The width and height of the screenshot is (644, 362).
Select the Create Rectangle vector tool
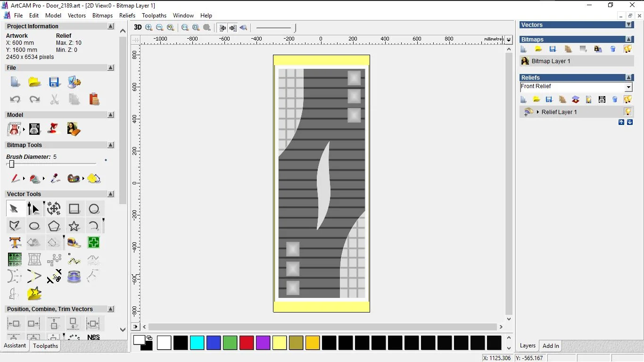click(74, 209)
